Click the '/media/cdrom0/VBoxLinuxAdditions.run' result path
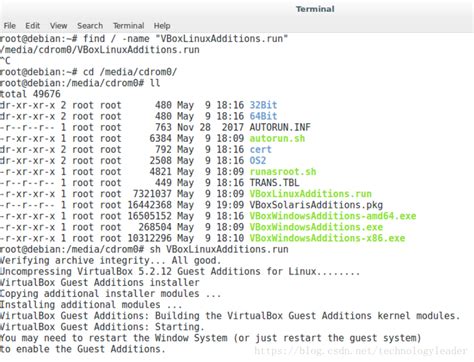Viewport: 474px width, 362px height. click(x=100, y=50)
